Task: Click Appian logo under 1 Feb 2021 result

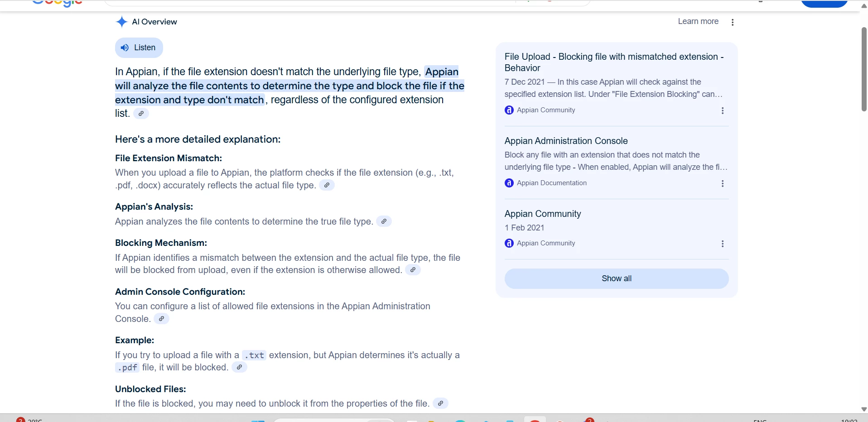Action: (x=509, y=243)
